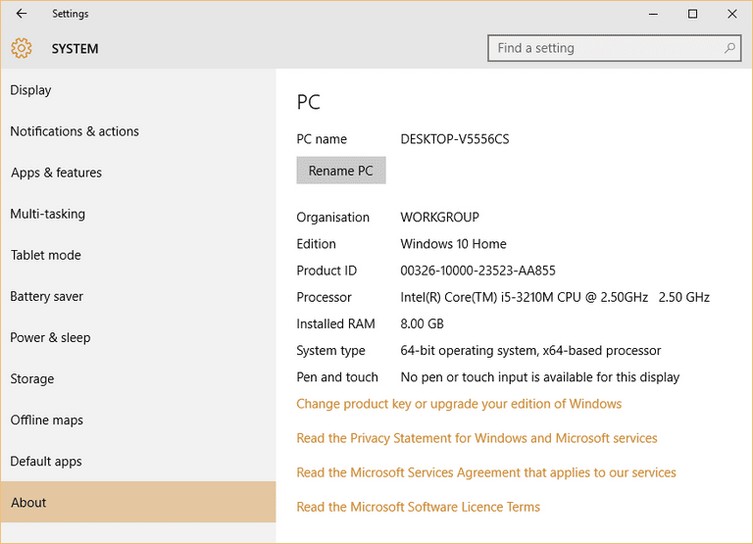Focus the Find a setting search box
753x544 pixels.
[x=614, y=48]
